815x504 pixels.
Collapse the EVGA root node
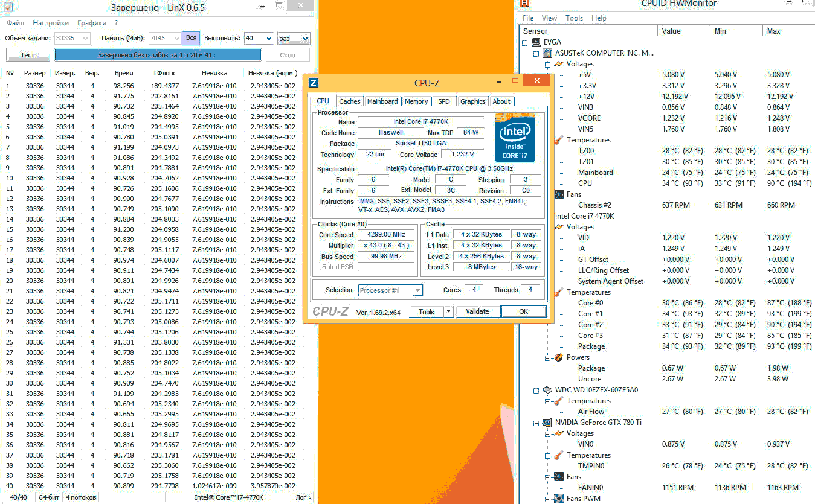(526, 42)
